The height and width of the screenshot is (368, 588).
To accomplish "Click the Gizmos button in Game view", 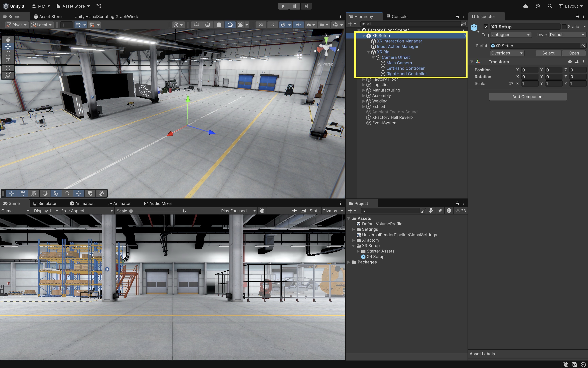I will 330,211.
